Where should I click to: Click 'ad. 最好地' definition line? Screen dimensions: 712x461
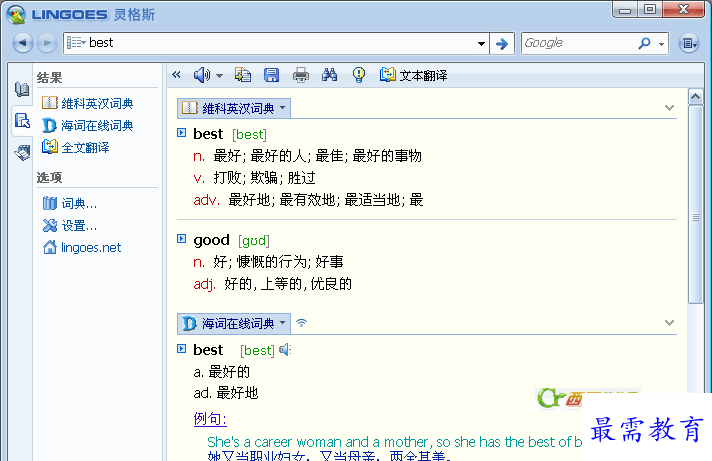pos(226,393)
